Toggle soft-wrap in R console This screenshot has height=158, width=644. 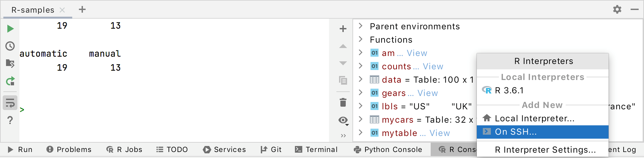10,103
